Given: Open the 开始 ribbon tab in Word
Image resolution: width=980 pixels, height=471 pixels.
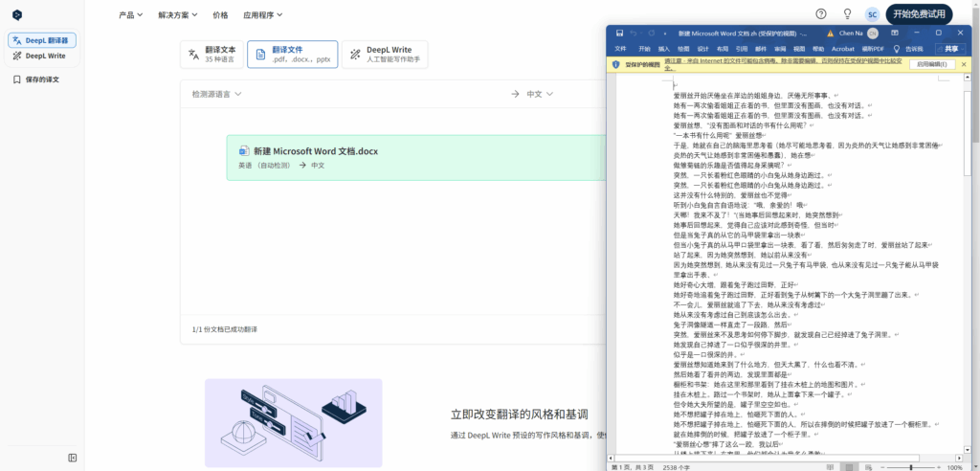Looking at the screenshot, I should pos(644,49).
